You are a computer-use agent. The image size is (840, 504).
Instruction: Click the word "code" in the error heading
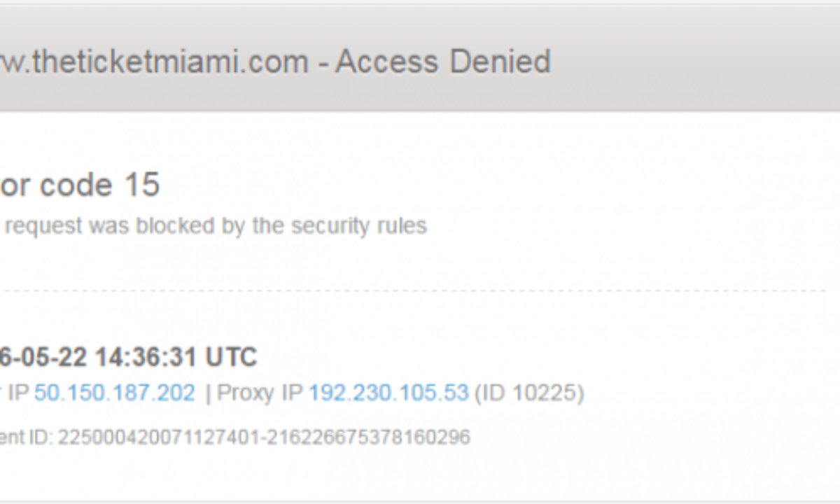[76, 185]
